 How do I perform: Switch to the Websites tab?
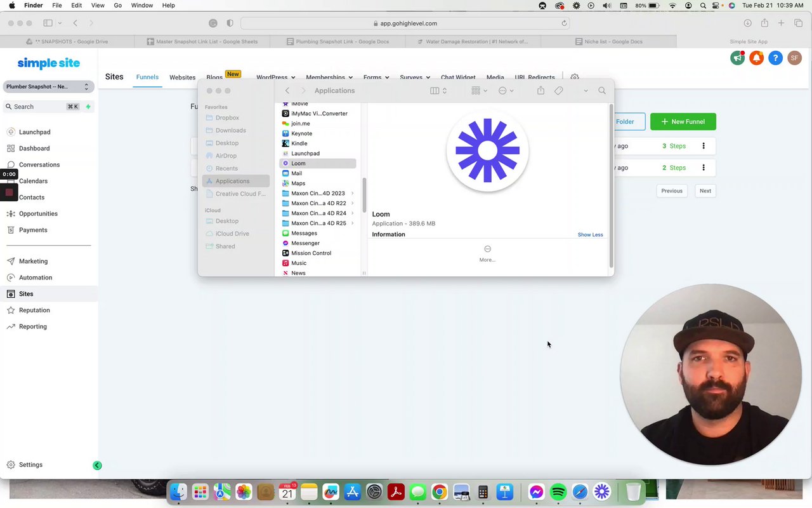pyautogui.click(x=182, y=77)
